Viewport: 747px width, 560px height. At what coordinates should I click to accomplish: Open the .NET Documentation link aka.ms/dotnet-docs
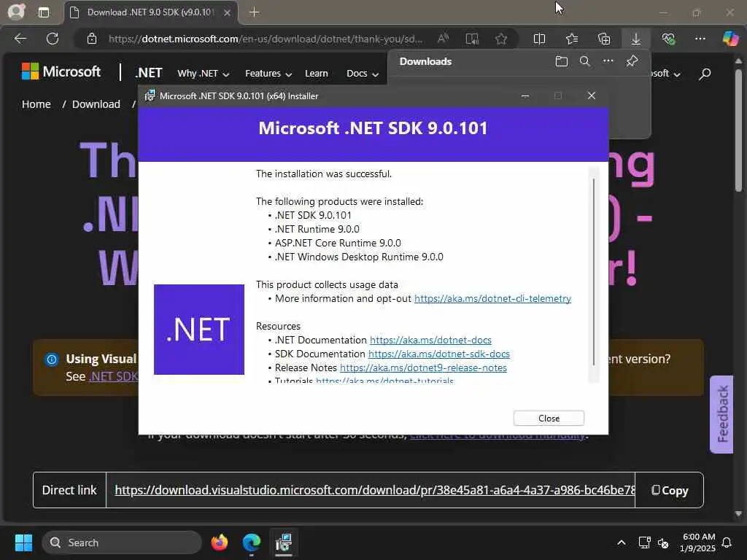point(430,340)
